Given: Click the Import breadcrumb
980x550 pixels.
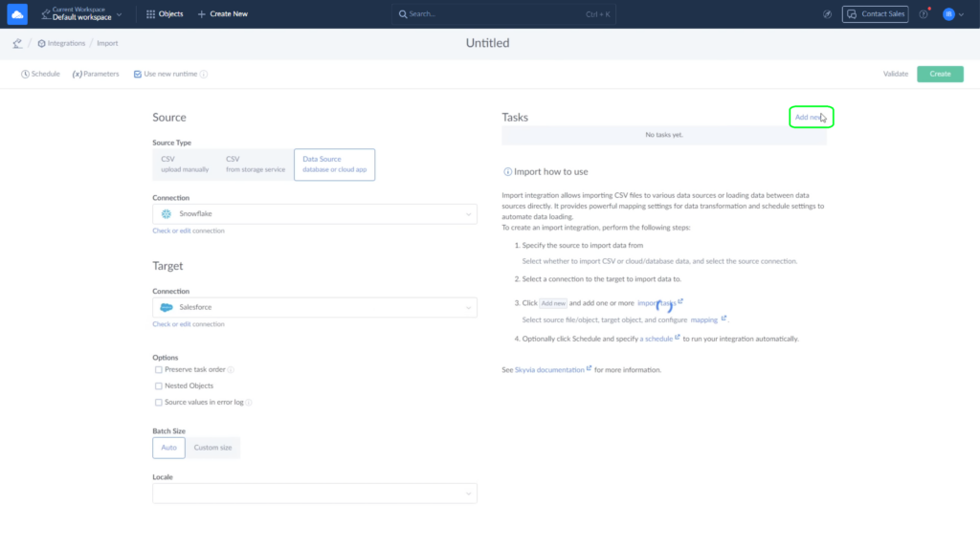Looking at the screenshot, I should (x=107, y=43).
